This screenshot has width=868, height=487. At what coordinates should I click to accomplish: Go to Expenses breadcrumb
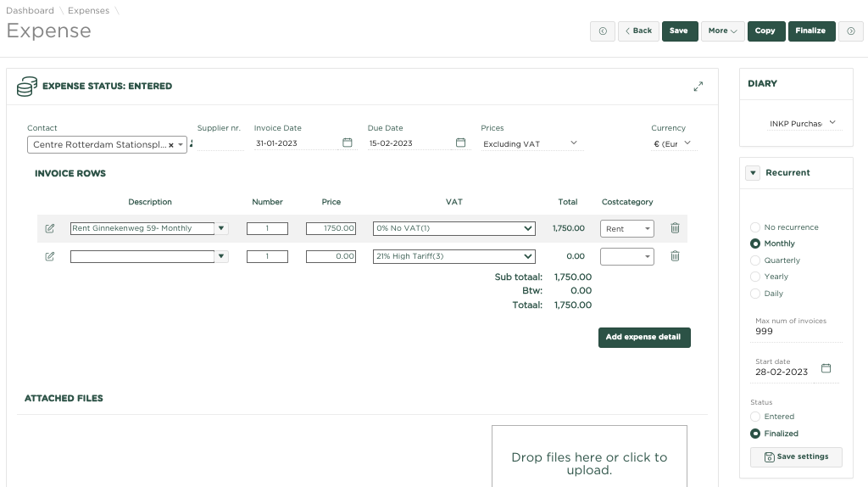coord(88,11)
